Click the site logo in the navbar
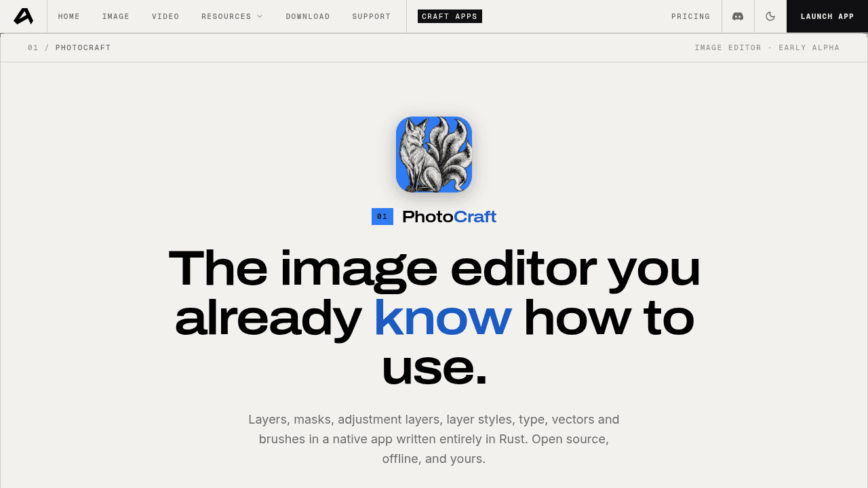This screenshot has width=868, height=488. click(x=23, y=16)
